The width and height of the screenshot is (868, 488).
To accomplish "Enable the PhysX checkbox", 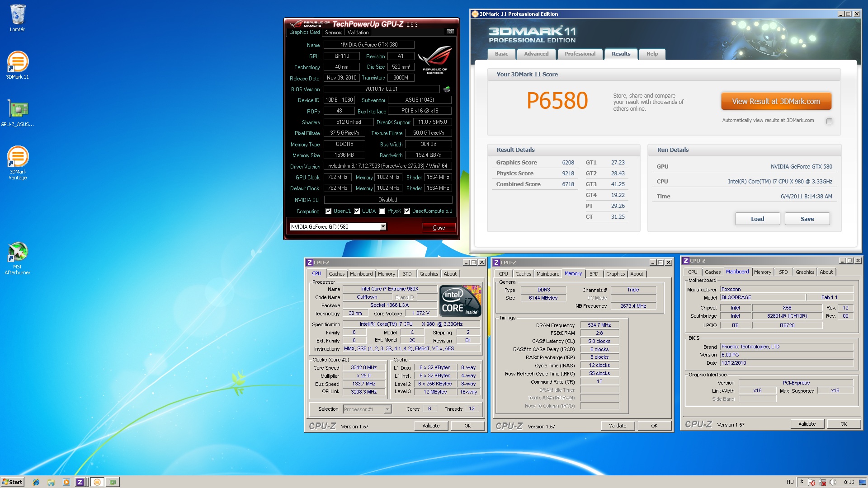I will click(382, 211).
